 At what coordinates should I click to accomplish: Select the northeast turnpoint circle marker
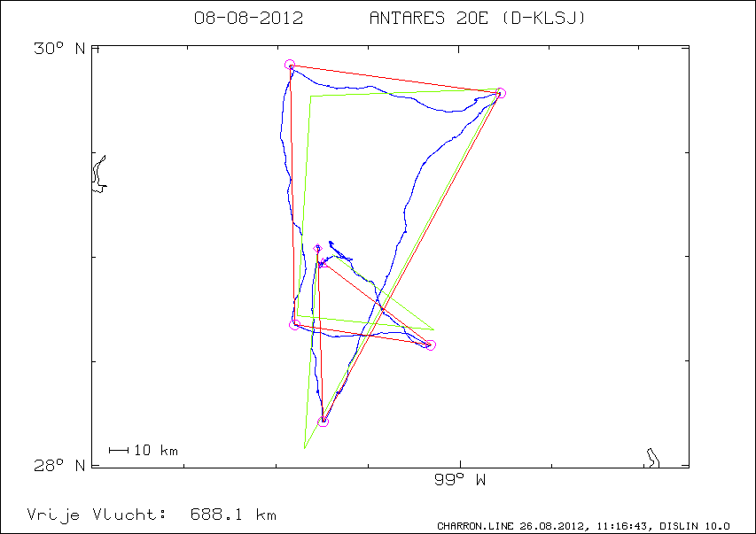501,93
